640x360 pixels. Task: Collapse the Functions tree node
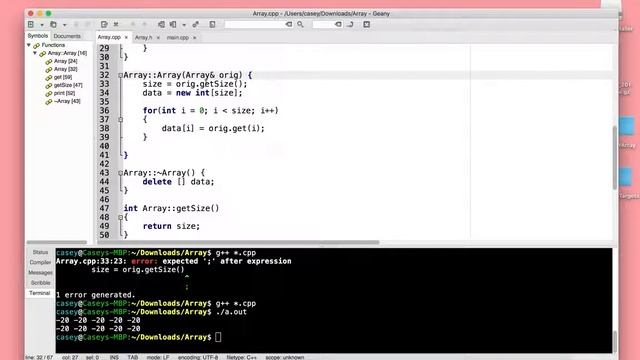(29, 45)
